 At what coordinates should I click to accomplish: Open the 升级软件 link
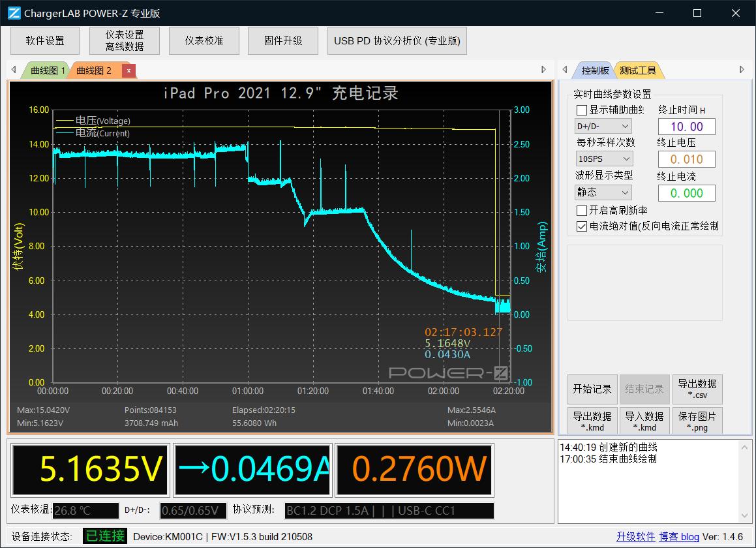coord(635,536)
